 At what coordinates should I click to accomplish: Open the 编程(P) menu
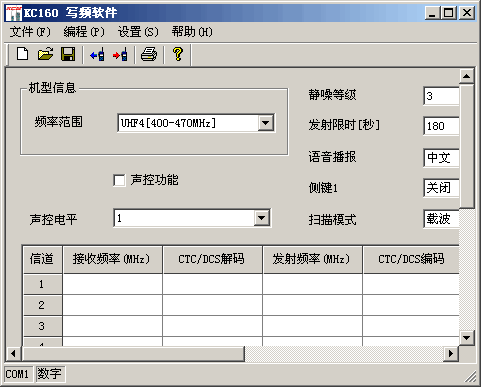pyautogui.click(x=84, y=32)
